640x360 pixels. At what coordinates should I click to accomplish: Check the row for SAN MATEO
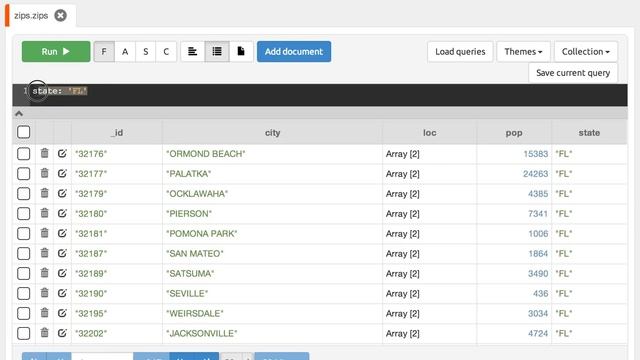tap(24, 253)
